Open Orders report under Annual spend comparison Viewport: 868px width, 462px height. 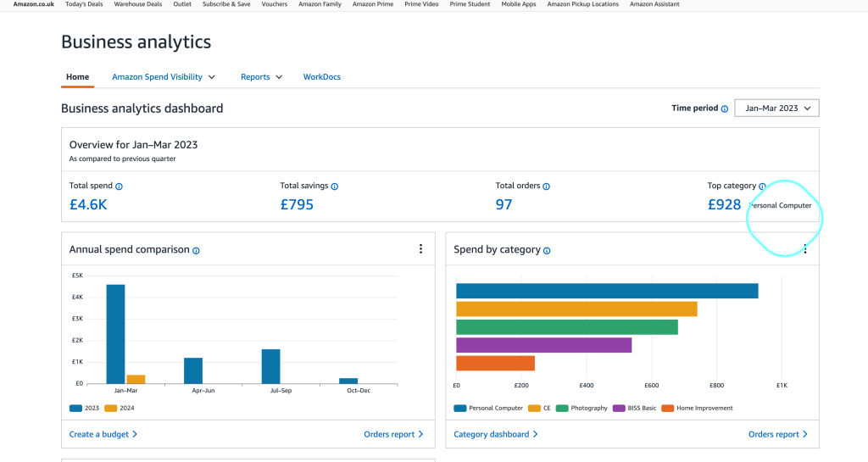(x=393, y=434)
